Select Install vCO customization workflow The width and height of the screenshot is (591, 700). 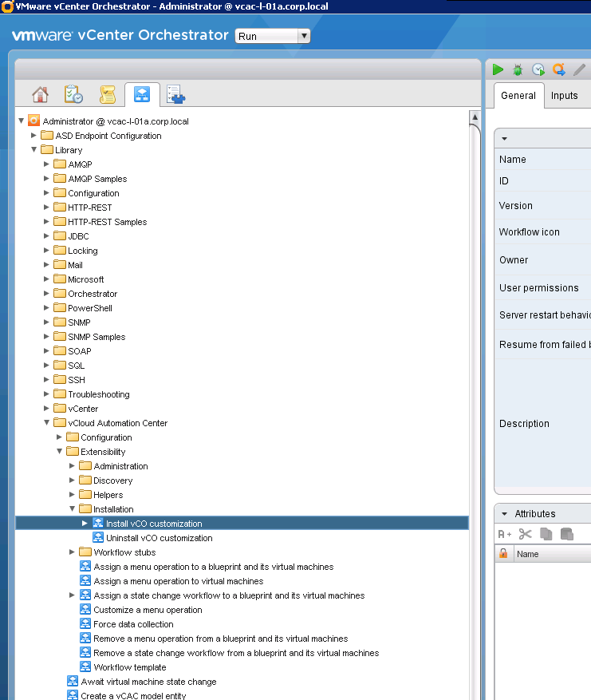point(154,524)
